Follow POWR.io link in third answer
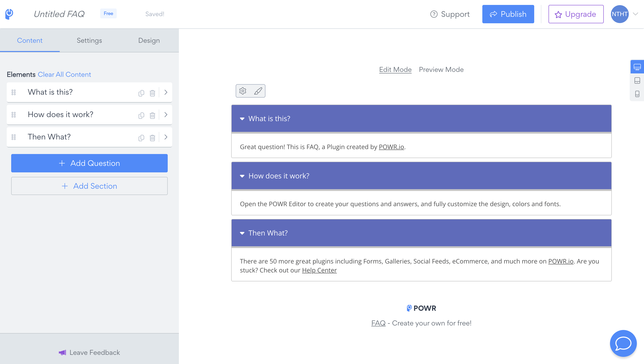 (561, 261)
